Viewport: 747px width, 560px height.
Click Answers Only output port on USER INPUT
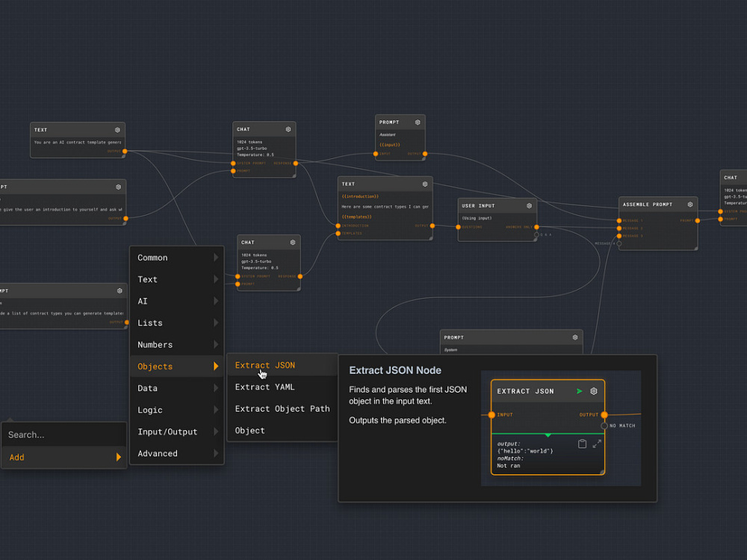537,227
